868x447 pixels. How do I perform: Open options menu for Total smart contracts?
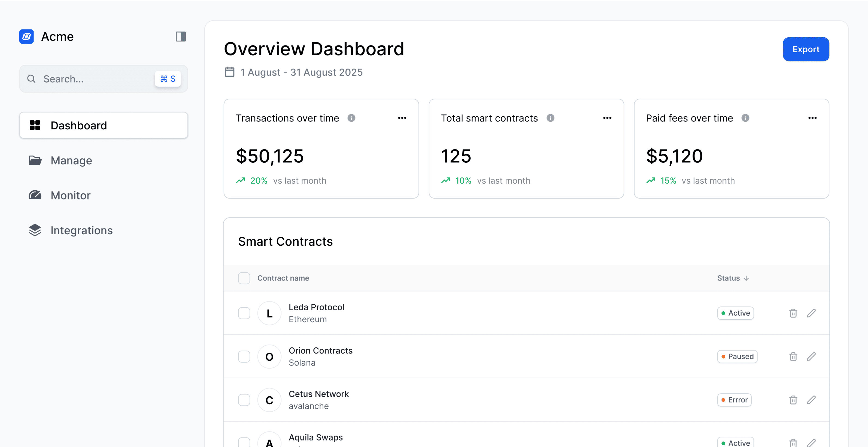coord(607,118)
